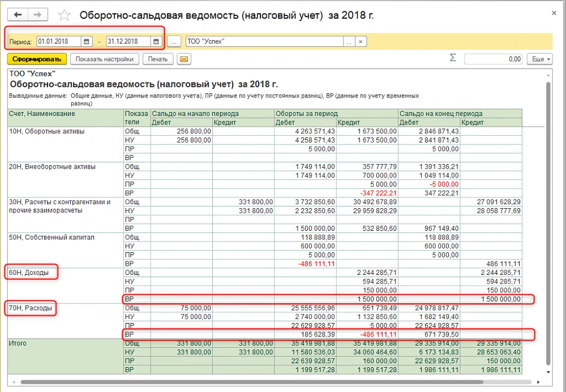The image size is (566, 392).
Task: Open calendar picker for start date 01.01.2018
Action: click(86, 41)
